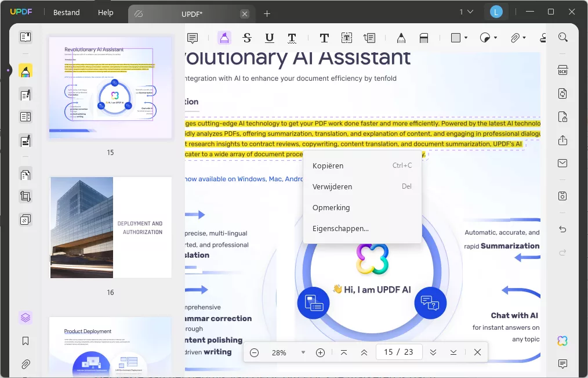Zoom out with the minus button

coord(254,352)
